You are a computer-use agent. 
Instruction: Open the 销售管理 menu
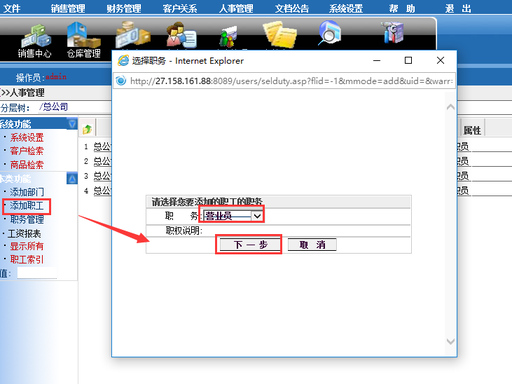pos(68,8)
